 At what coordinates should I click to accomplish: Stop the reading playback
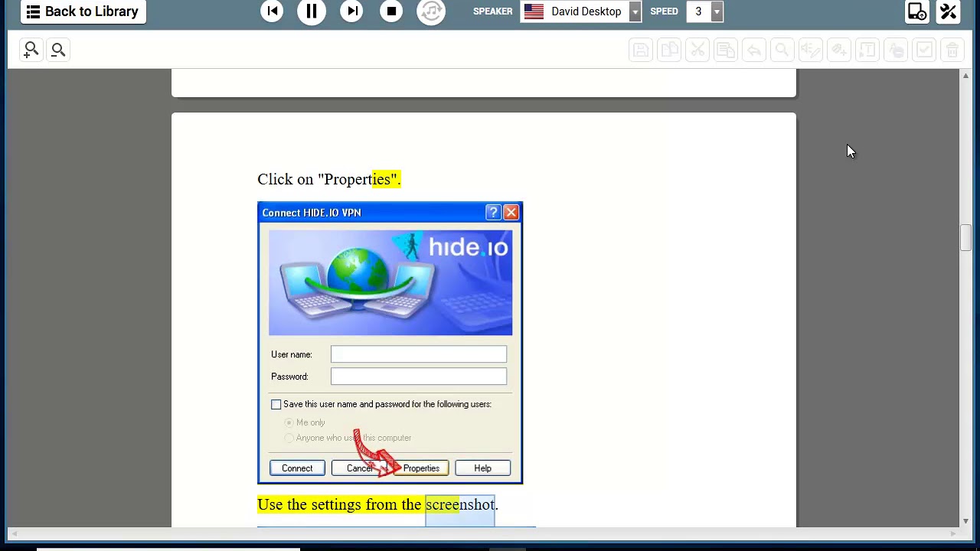tap(391, 11)
